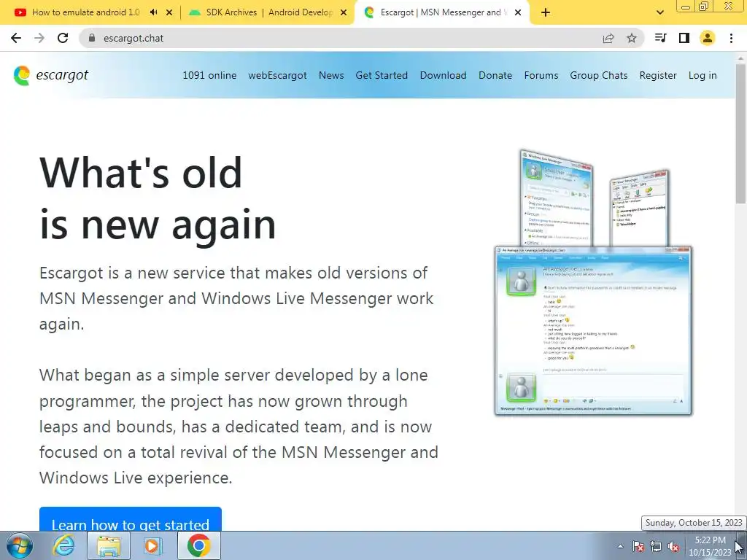Open the Action Center flag icon
The width and height of the screenshot is (747, 560).
(x=638, y=546)
